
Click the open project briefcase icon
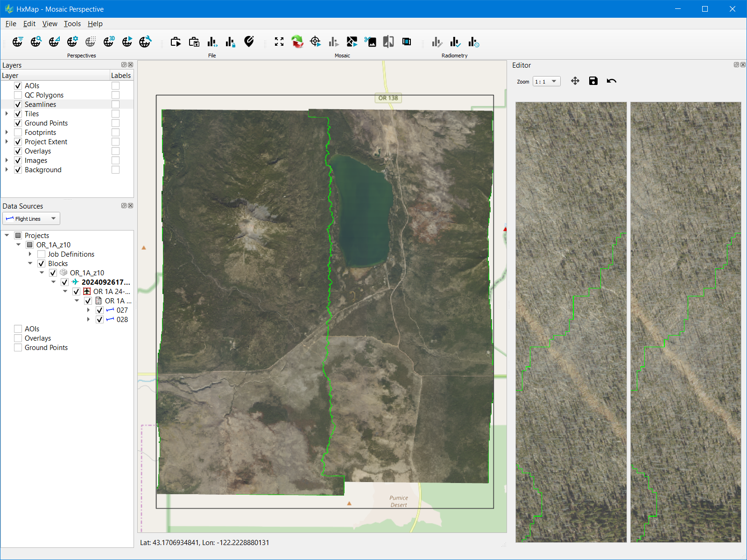(x=176, y=42)
